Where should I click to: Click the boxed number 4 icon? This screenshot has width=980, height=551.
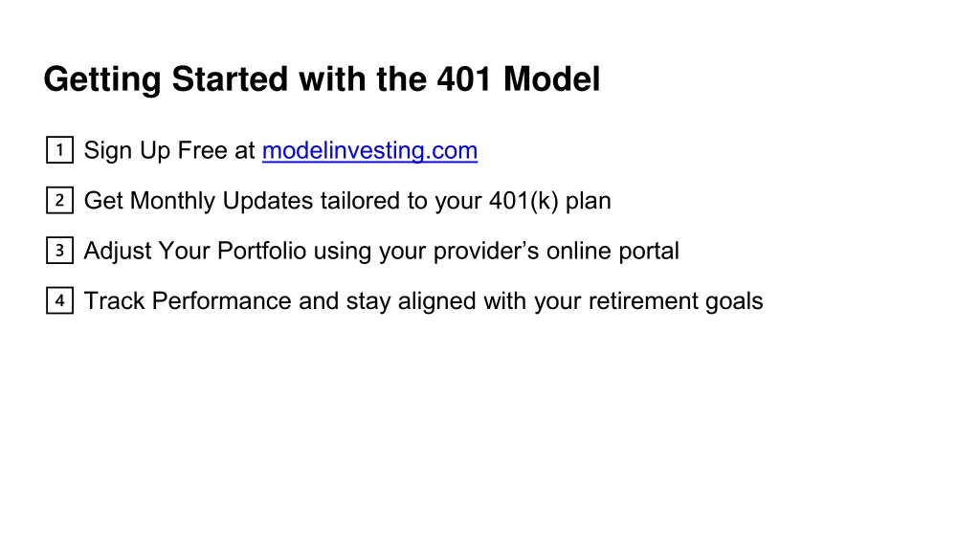click(59, 300)
